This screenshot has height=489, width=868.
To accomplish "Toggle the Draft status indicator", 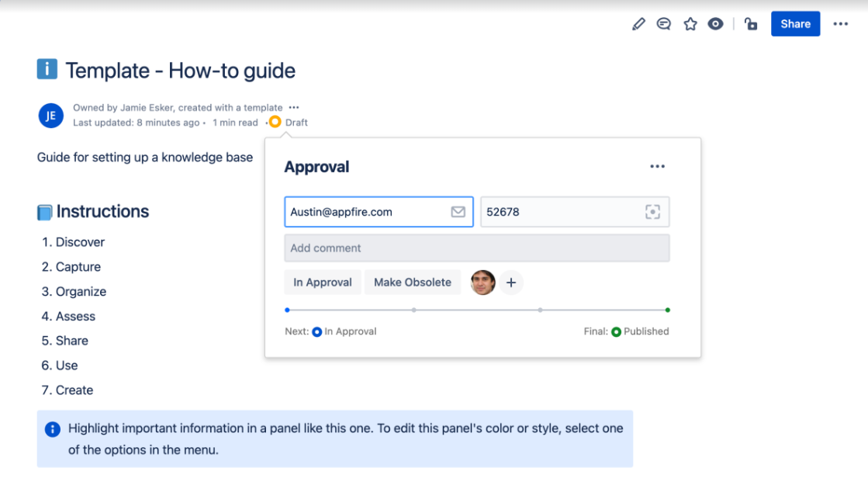I will click(x=275, y=122).
